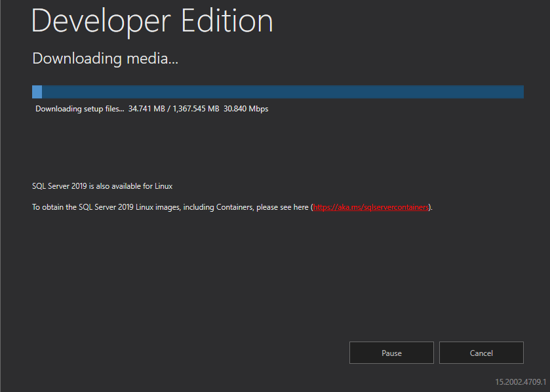This screenshot has width=550, height=392.
Task: Pause the setup media download
Action: [391, 353]
